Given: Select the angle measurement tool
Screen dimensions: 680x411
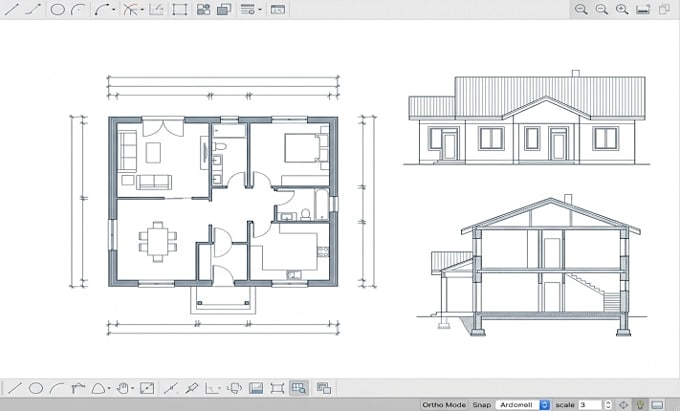Looking at the screenshot, I should pyautogui.click(x=211, y=388).
